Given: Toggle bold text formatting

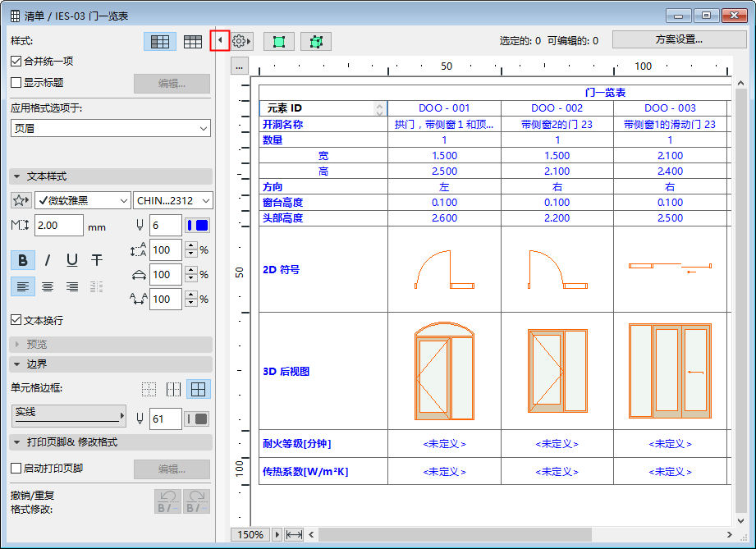Looking at the screenshot, I should (x=23, y=260).
